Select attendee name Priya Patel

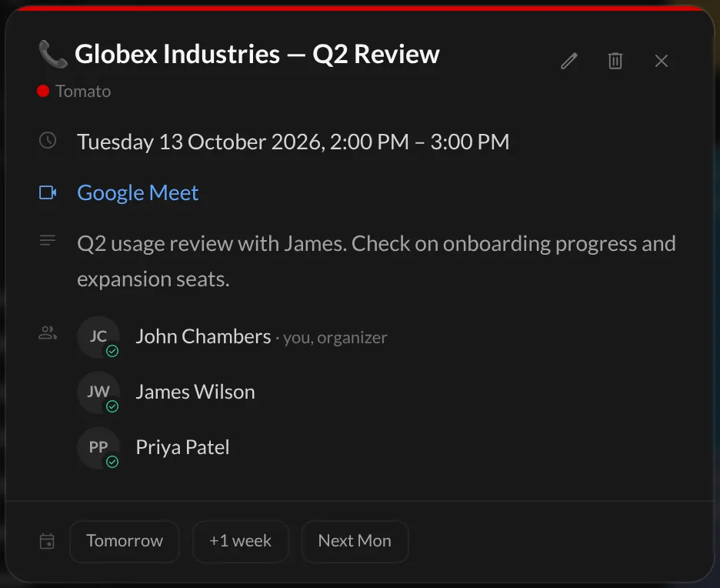point(182,447)
